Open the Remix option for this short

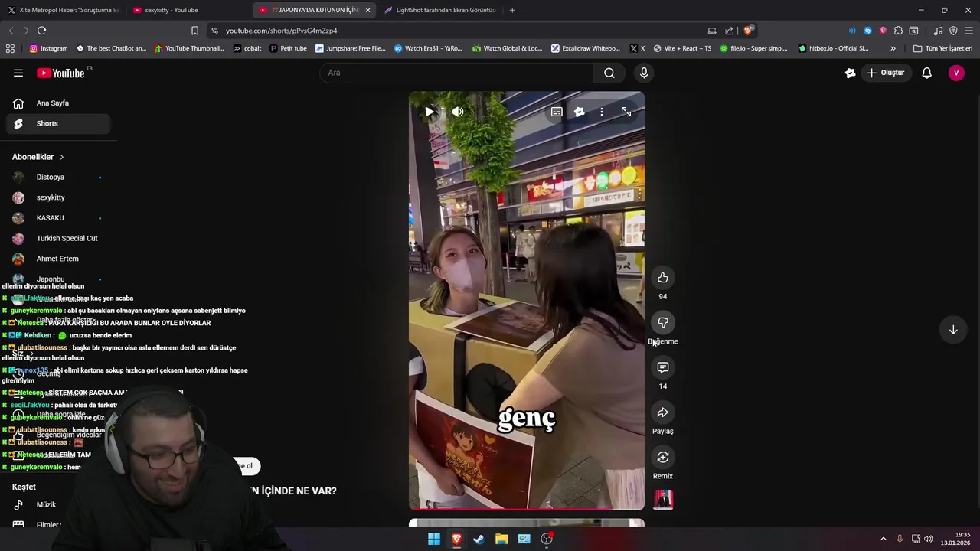pyautogui.click(x=663, y=458)
